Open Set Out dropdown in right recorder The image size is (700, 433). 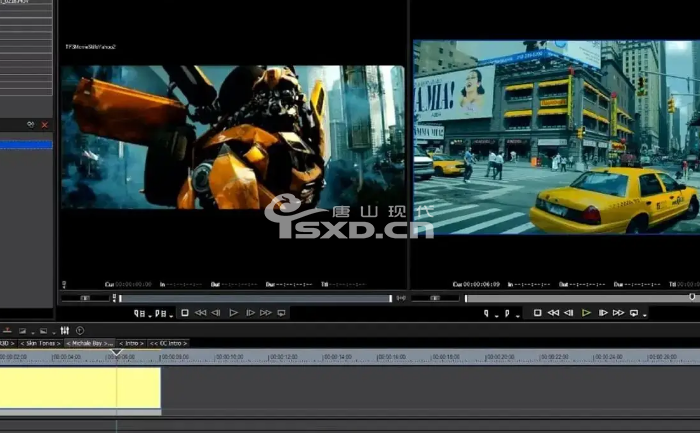(518, 316)
